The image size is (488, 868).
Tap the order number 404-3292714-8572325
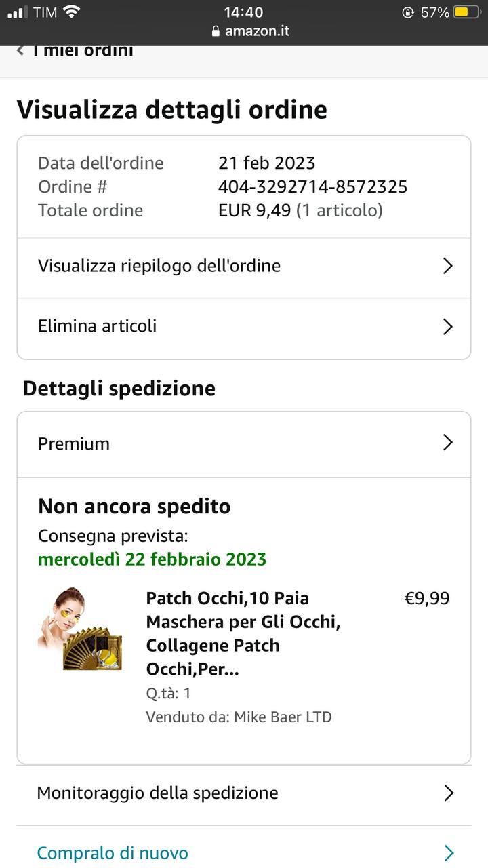(312, 186)
